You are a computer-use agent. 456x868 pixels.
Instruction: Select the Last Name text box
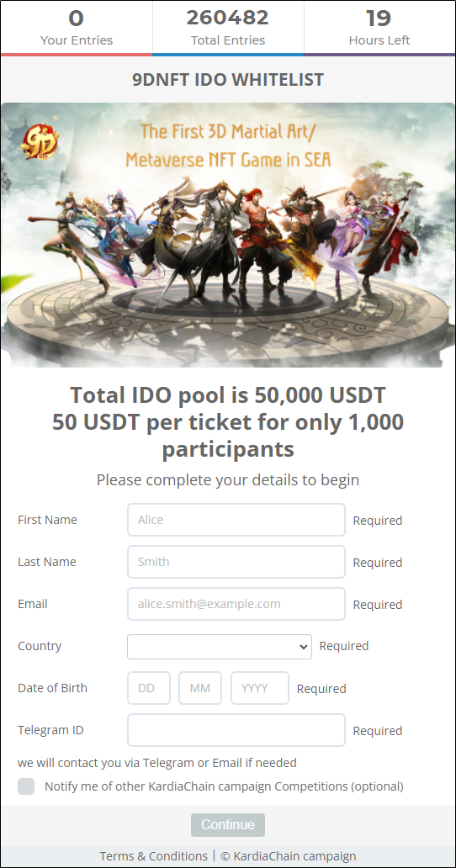pyautogui.click(x=236, y=562)
